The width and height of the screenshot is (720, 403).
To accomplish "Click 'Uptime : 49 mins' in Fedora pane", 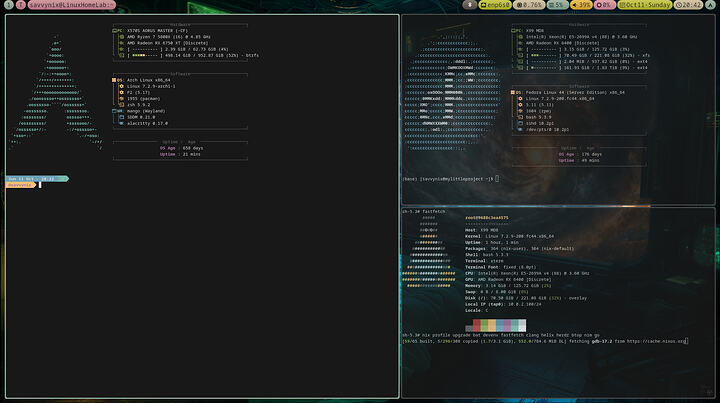I will tap(579, 161).
